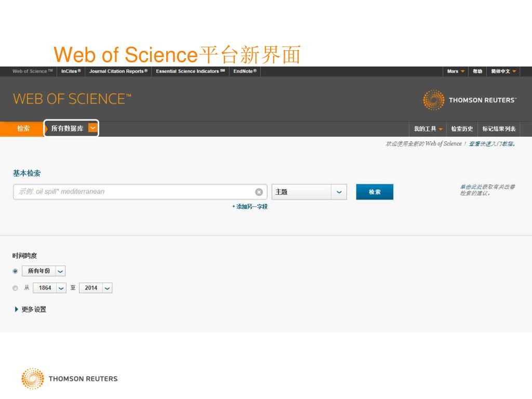Click 添加另一字段 link
Screen dimensions: 532x399
250,207
